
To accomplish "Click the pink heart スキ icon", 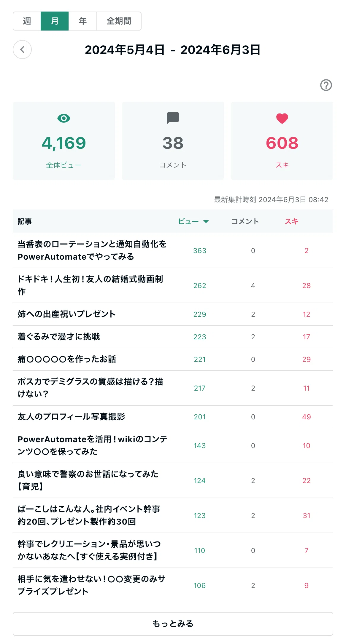I will (x=282, y=118).
